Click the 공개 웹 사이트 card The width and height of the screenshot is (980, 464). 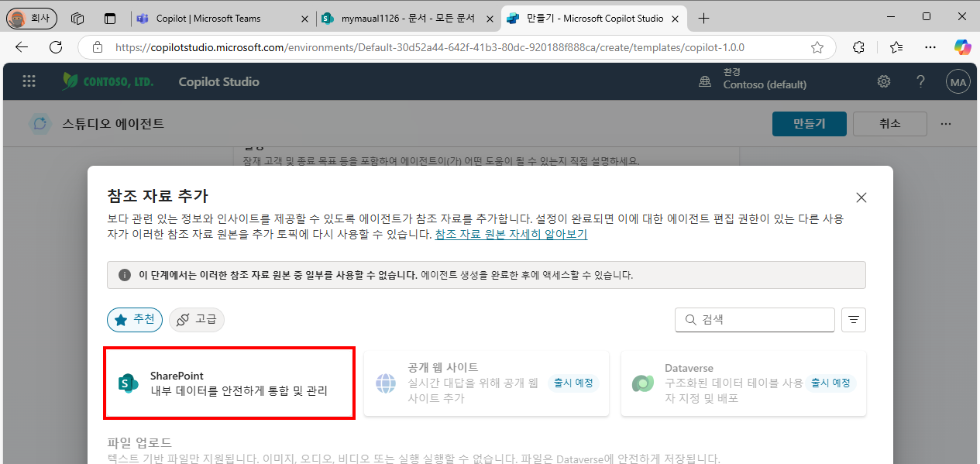click(487, 383)
